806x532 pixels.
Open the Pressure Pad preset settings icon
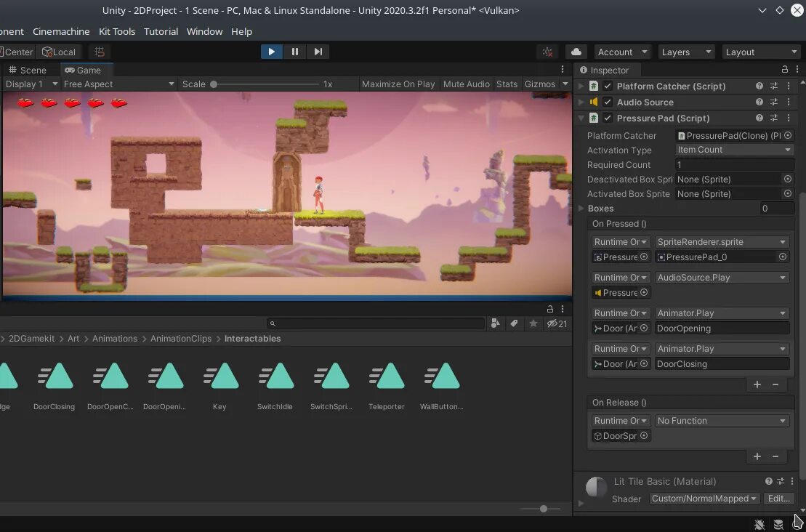click(x=773, y=118)
